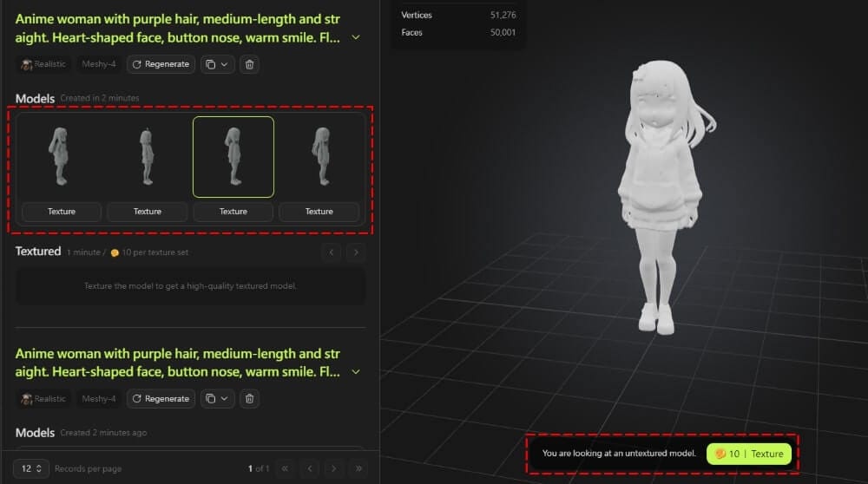This screenshot has height=484, width=868.
Task: Expand the lower prompt text chevron
Action: 356,372
